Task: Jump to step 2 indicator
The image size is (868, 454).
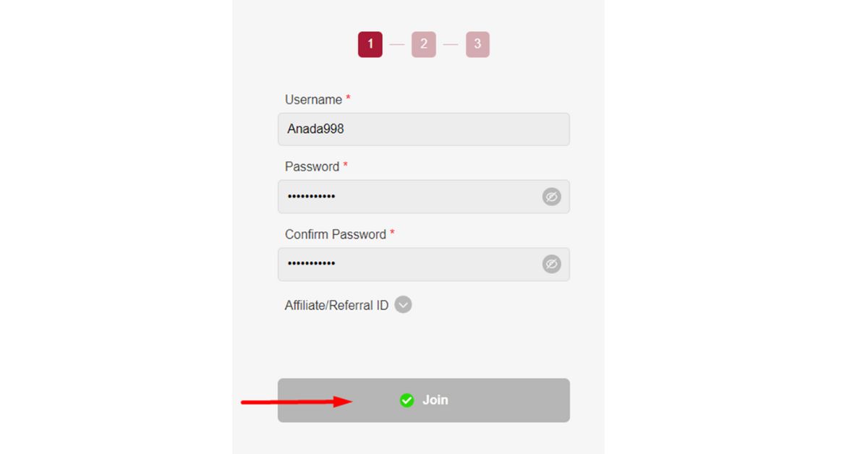Action: tap(424, 45)
